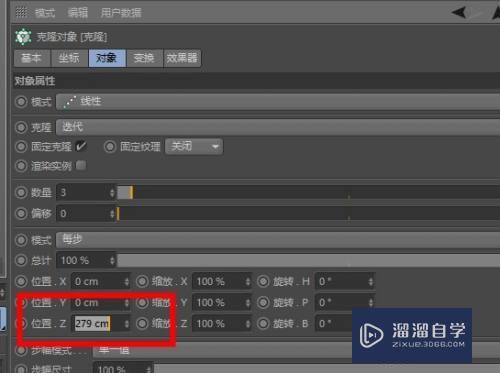Open the 固定纹理 关闭 dropdown
Screen dimensions: 500x373
pyautogui.click(x=194, y=146)
